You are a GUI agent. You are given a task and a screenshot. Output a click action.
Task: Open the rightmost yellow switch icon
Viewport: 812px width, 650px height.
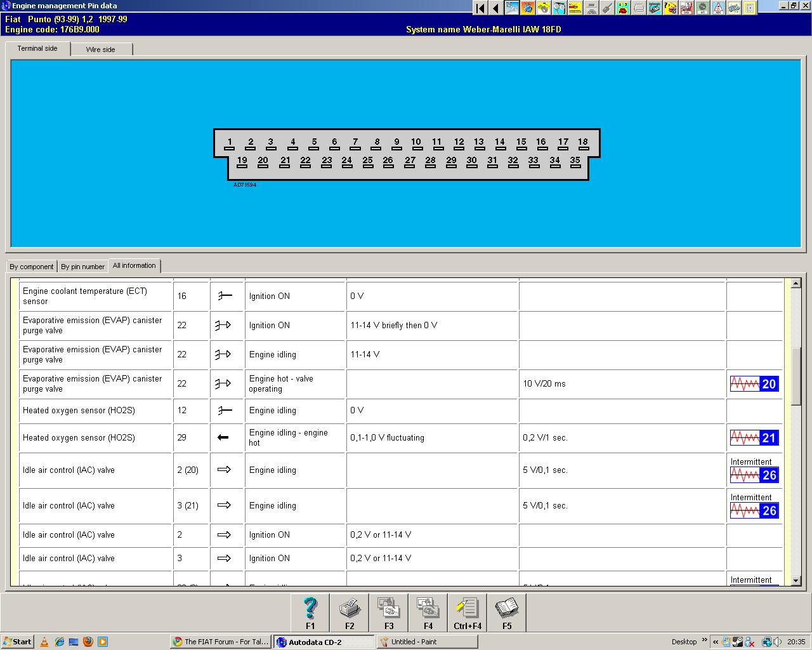point(750,8)
